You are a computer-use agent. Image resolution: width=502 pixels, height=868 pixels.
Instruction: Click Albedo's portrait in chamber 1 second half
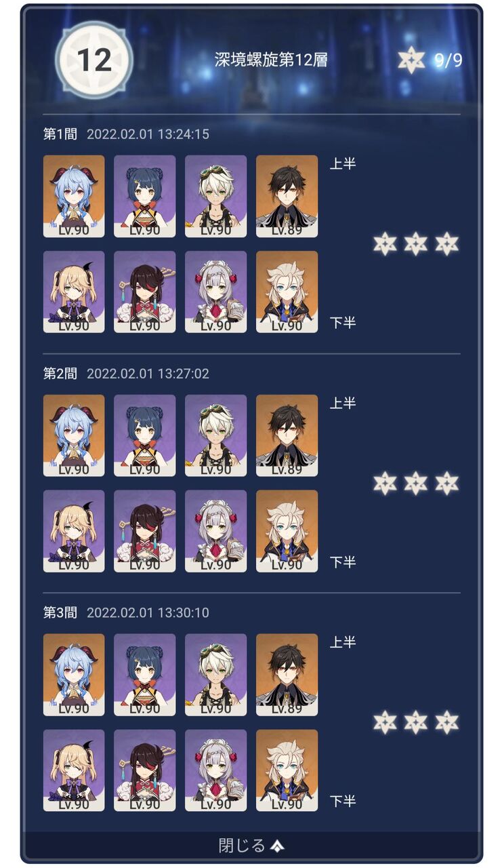pyautogui.click(x=287, y=292)
